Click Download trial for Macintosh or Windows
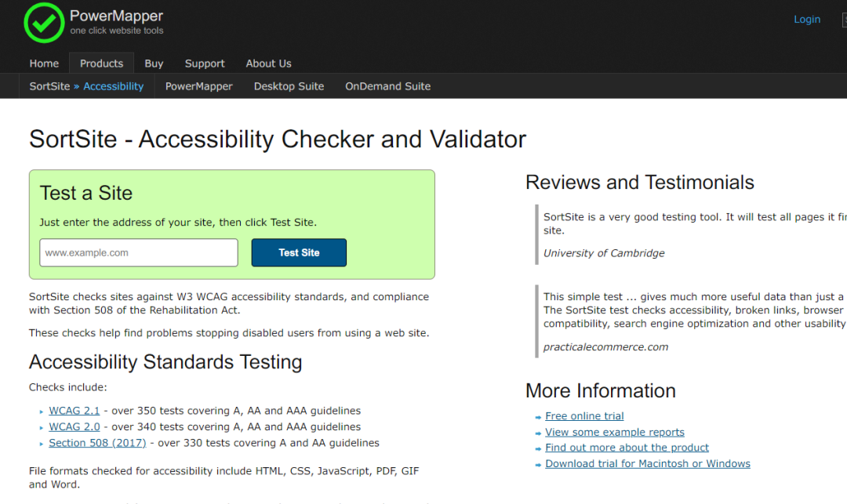The image size is (847, 504). 648,463
